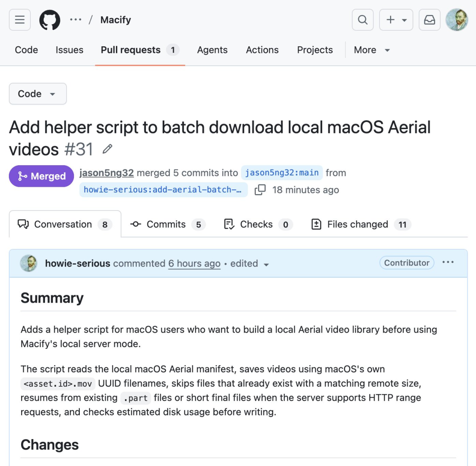Open howie-serious author link in comment
This screenshot has width=476, height=466.
pos(78,263)
